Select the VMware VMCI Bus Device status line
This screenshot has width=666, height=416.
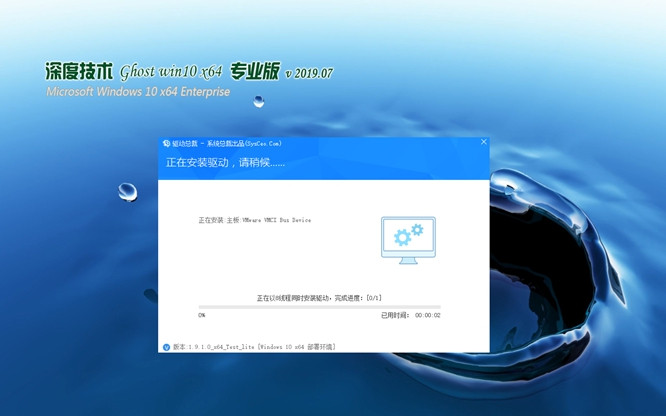[254, 220]
